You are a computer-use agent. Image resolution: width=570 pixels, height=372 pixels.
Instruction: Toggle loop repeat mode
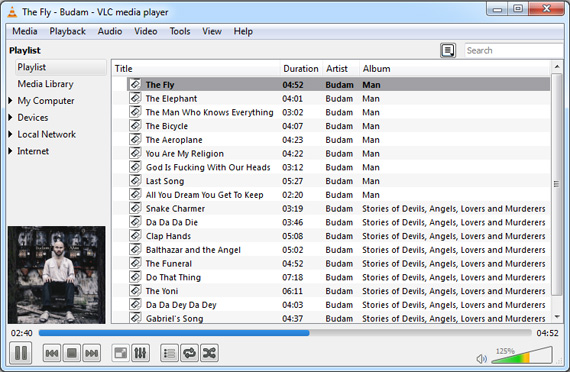coord(189,353)
